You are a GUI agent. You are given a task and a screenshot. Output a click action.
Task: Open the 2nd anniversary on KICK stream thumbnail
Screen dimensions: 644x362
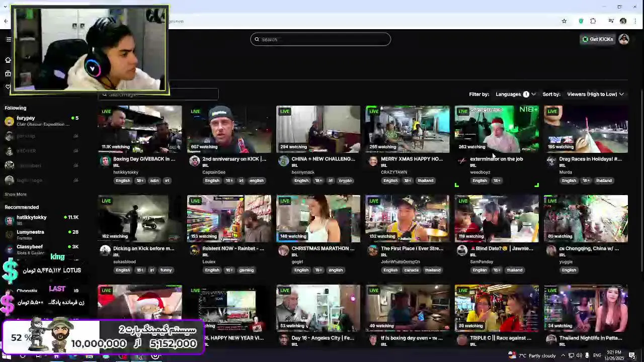point(229,129)
